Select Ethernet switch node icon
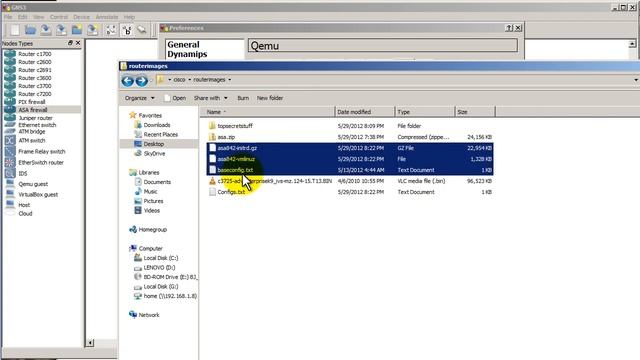Viewport: 640px width, 360px height. (10, 125)
